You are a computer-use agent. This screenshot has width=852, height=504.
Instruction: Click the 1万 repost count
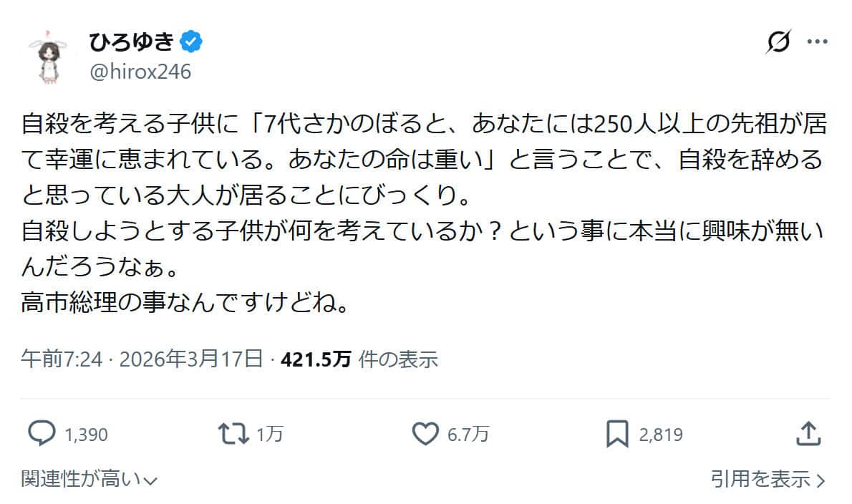(x=269, y=435)
